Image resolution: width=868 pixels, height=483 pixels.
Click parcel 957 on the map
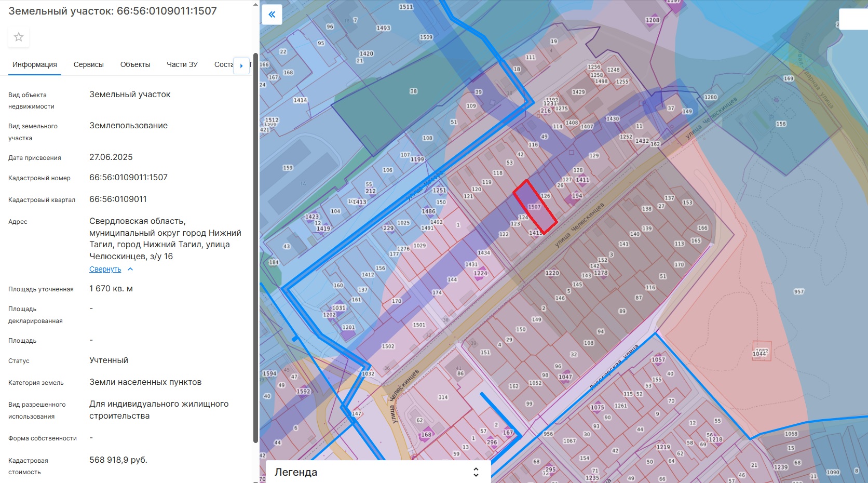799,292
